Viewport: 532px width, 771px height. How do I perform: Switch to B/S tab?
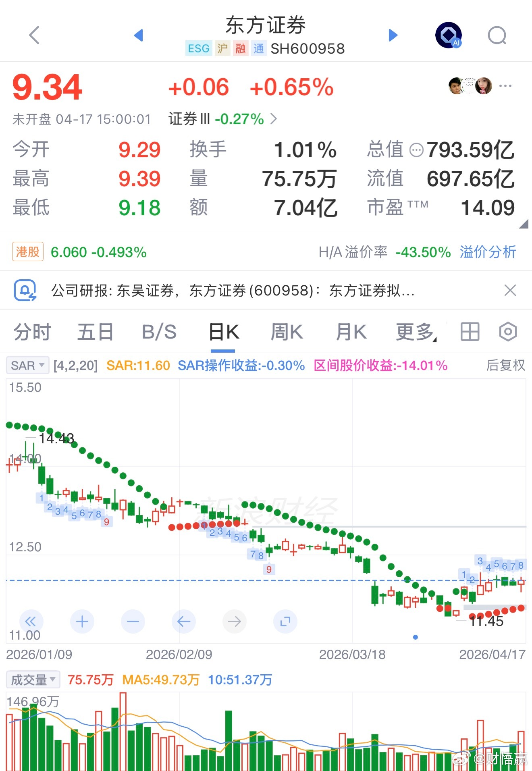[x=159, y=332]
